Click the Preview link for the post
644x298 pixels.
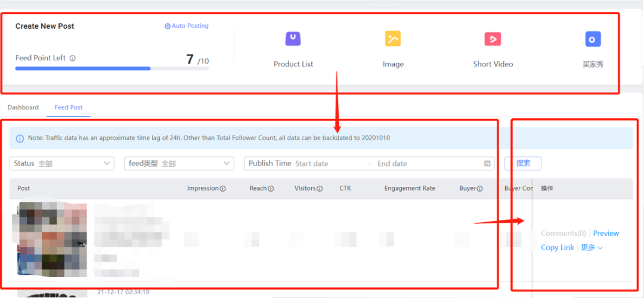[606, 234]
